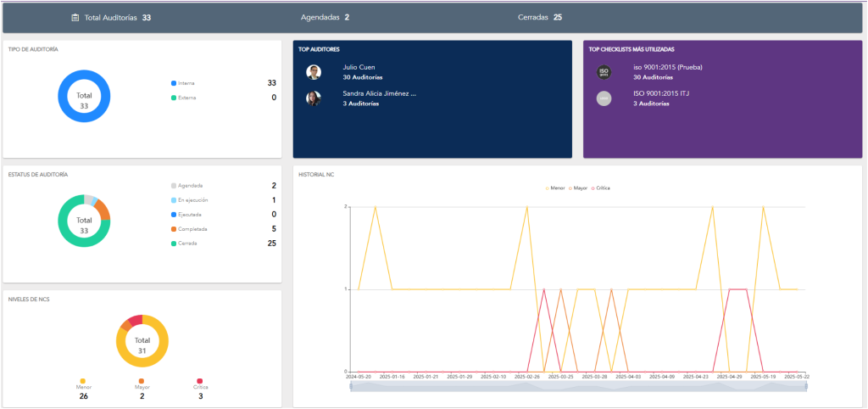Toggle the Menor series in Historial NC legend

pos(554,188)
